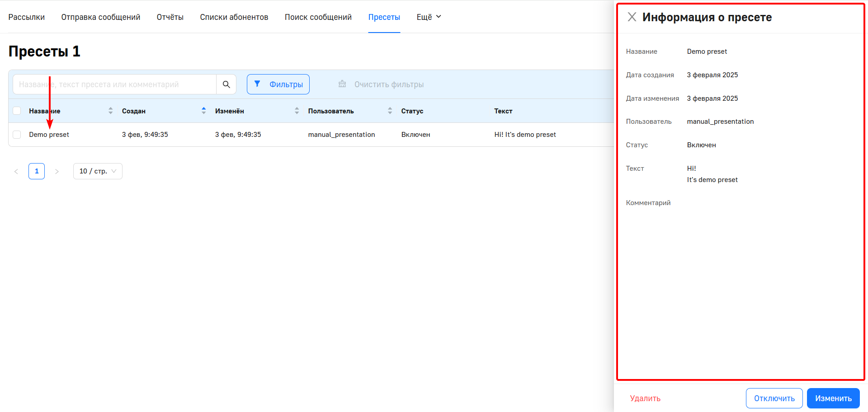Close the preset information panel
This screenshot has width=868, height=412.
pyautogui.click(x=632, y=17)
